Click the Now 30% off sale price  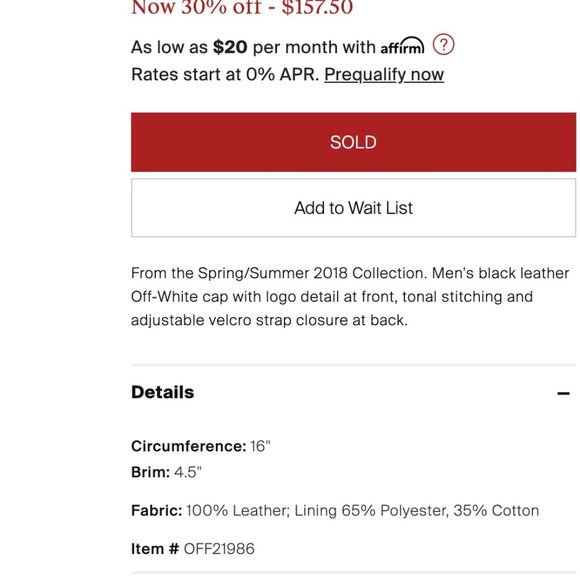tap(242, 7)
